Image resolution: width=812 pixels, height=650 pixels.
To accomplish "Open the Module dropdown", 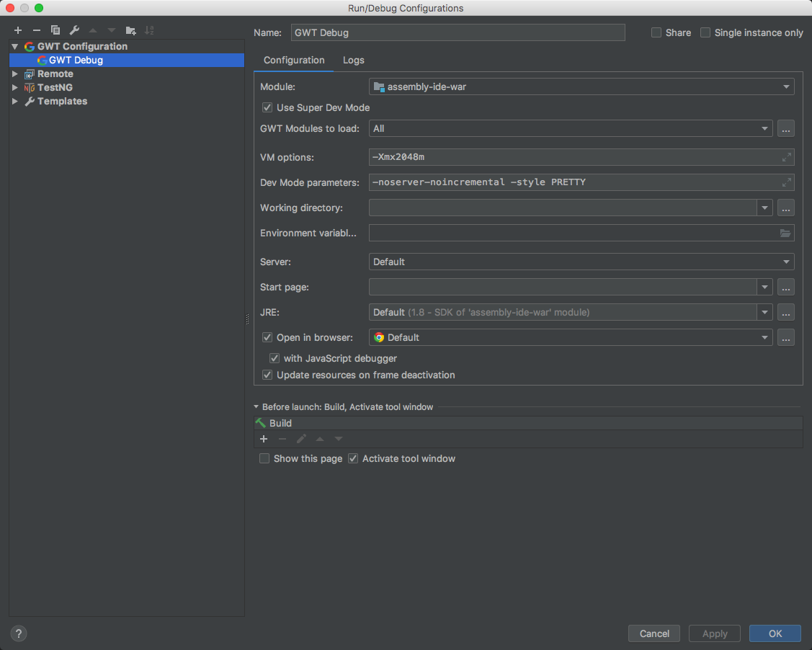I will point(581,86).
